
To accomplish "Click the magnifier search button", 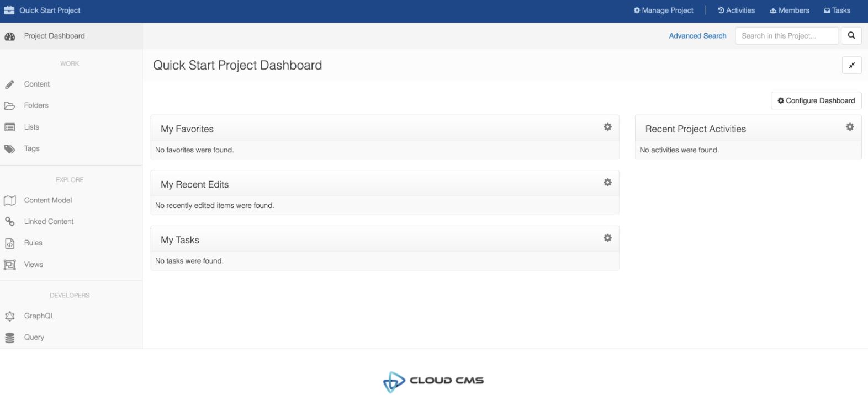I will point(851,36).
